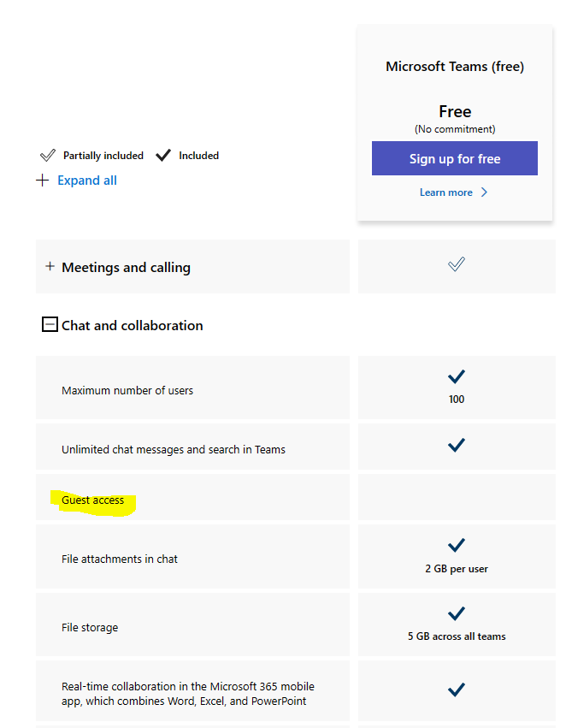
Task: Click the Expand all plus icon
Action: [x=42, y=181]
